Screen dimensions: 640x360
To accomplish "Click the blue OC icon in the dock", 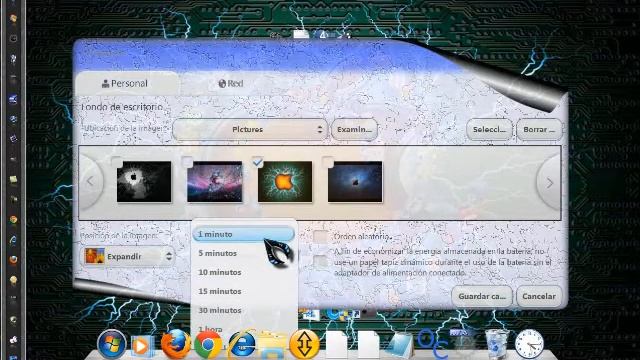I will (x=433, y=345).
